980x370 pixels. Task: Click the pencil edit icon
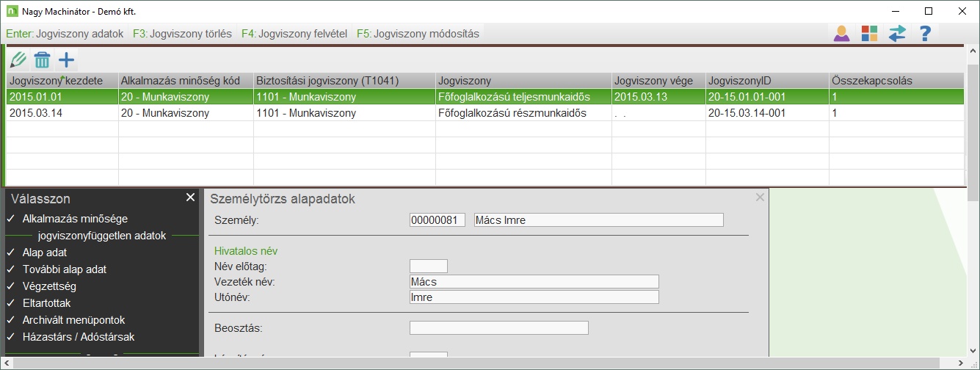tap(19, 60)
